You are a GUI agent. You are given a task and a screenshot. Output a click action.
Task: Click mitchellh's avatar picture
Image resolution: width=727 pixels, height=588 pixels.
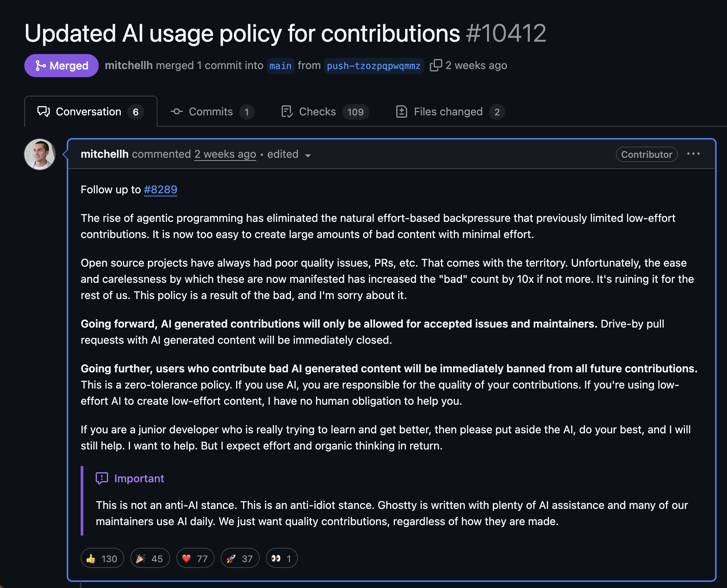(x=40, y=154)
